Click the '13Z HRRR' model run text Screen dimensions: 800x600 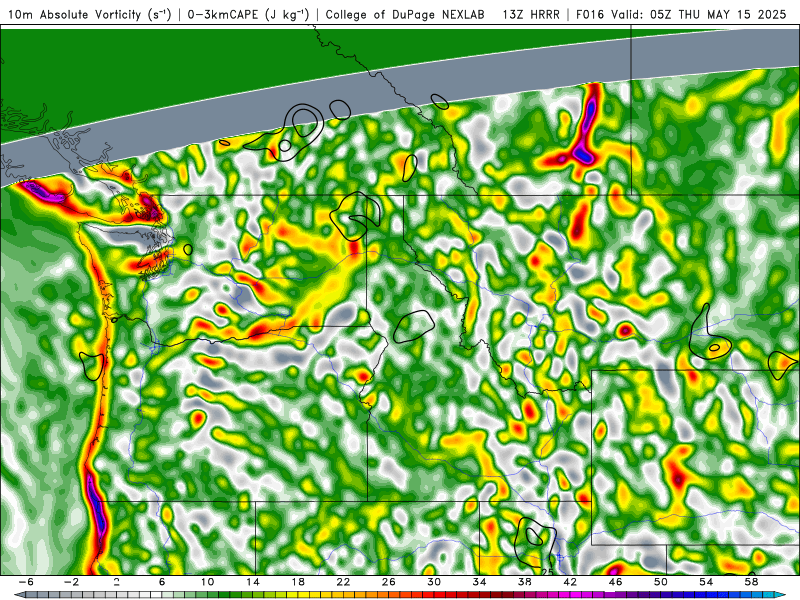[x=531, y=14]
